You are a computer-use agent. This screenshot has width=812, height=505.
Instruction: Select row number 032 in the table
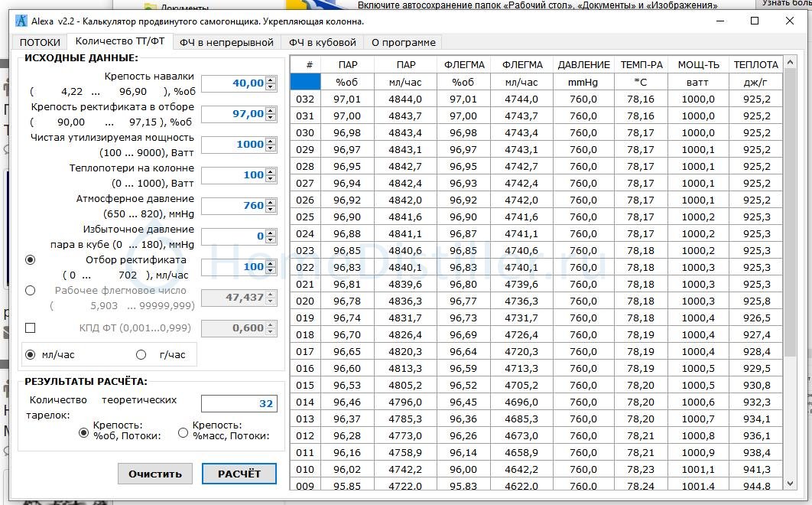point(306,99)
